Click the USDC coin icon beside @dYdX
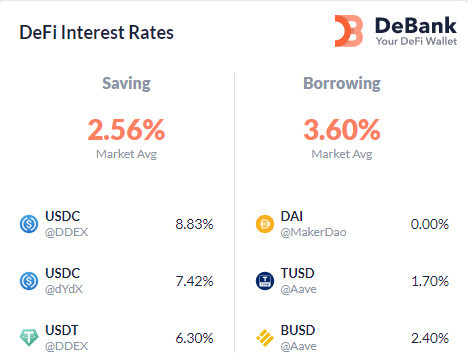 coord(29,281)
